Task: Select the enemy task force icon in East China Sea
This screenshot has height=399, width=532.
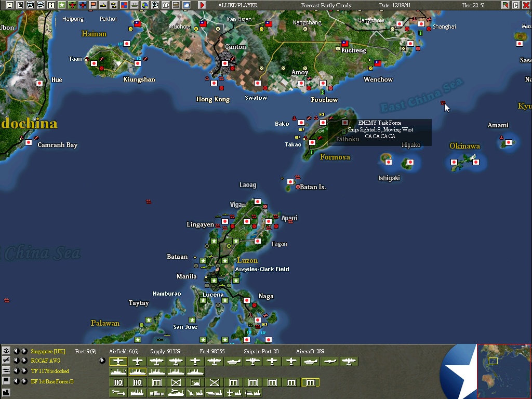Action: (x=443, y=102)
